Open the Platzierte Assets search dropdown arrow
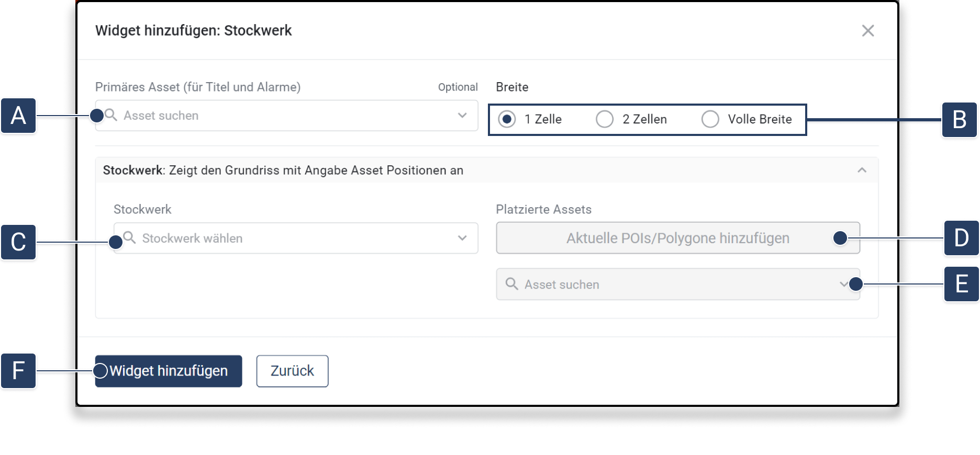Viewport: 980px width, 455px height. click(x=843, y=285)
